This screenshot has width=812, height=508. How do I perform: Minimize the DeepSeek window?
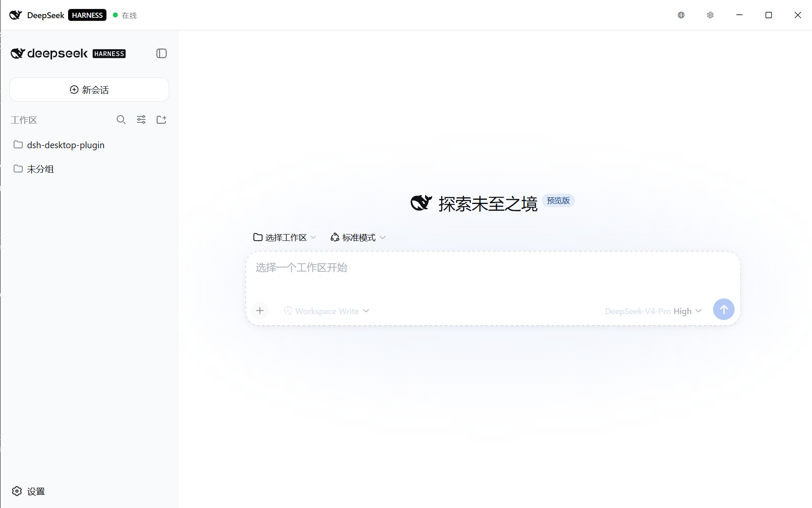pyautogui.click(x=739, y=15)
